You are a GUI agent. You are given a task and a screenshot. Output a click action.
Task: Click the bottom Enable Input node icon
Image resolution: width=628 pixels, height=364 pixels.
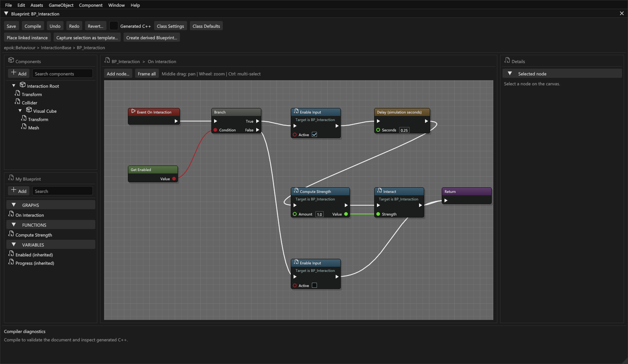296,262
